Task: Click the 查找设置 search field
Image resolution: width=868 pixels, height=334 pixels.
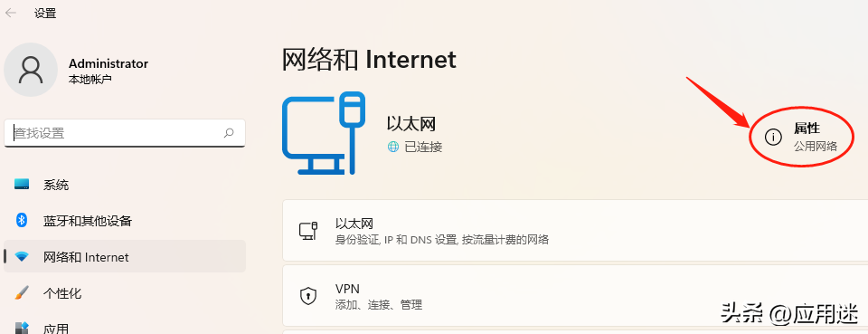Action: coord(125,133)
